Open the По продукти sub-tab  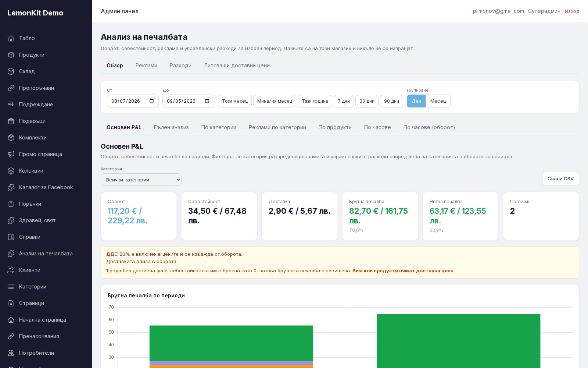coord(335,127)
